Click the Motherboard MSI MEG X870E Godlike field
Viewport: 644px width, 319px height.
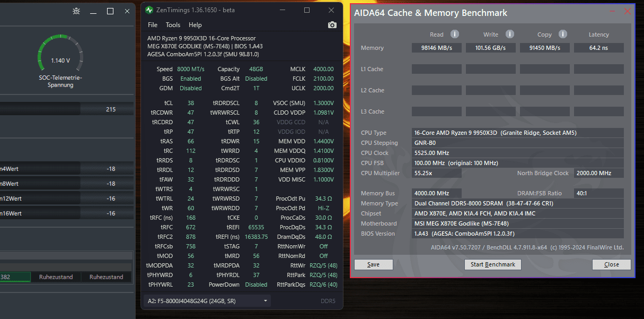click(518, 223)
